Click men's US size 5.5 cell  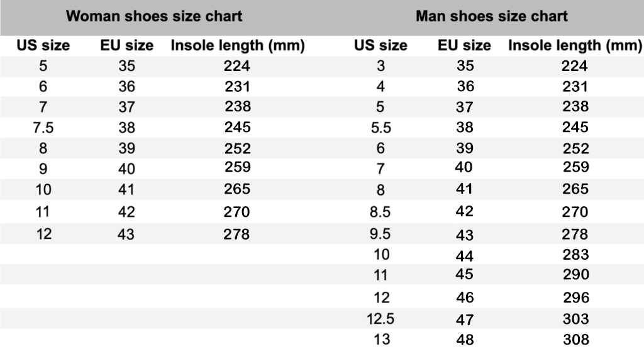tap(380, 128)
